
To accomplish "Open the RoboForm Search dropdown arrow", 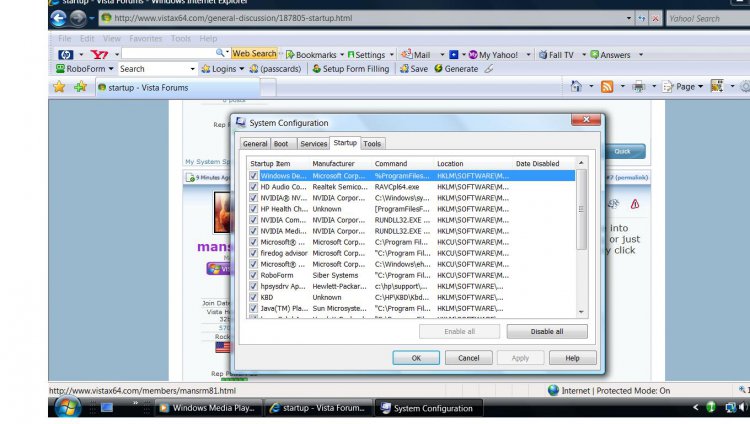I will point(192,69).
